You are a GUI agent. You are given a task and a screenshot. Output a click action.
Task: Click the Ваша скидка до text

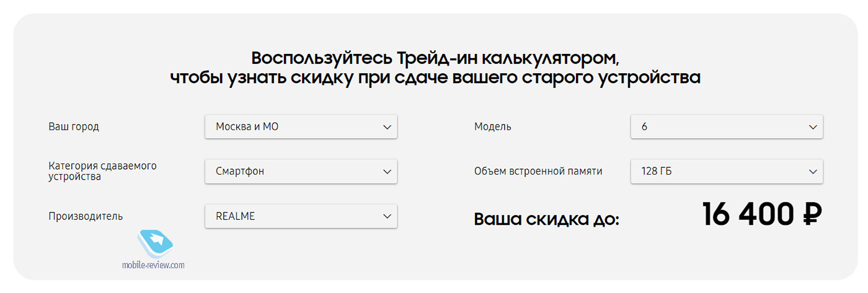(546, 219)
